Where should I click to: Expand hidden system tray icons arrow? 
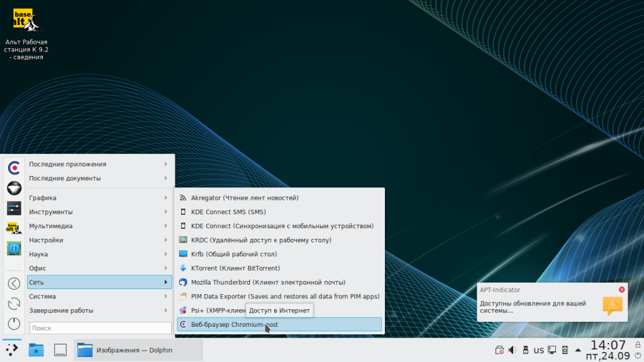(577, 350)
